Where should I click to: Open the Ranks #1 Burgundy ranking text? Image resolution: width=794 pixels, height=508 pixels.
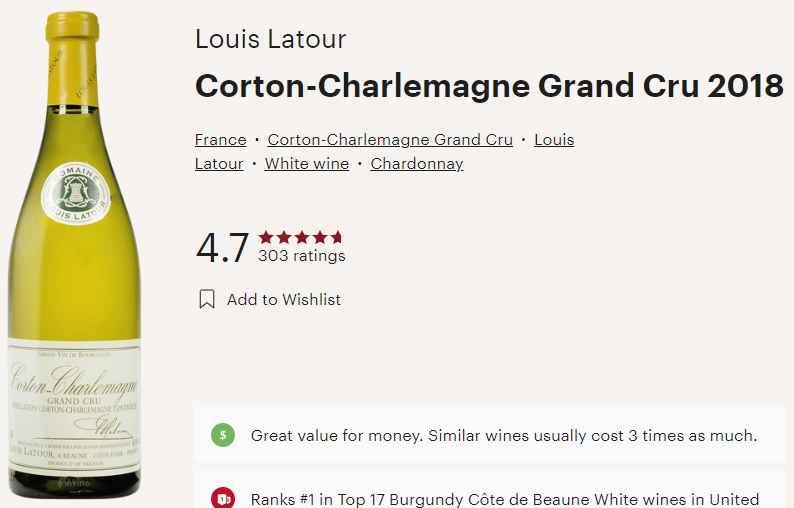[x=505, y=498]
